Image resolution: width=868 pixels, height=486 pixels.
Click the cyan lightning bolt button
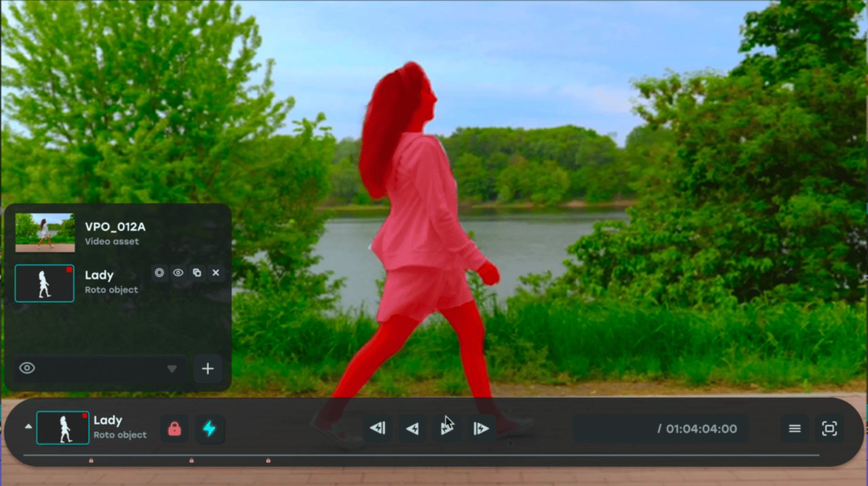(x=210, y=428)
